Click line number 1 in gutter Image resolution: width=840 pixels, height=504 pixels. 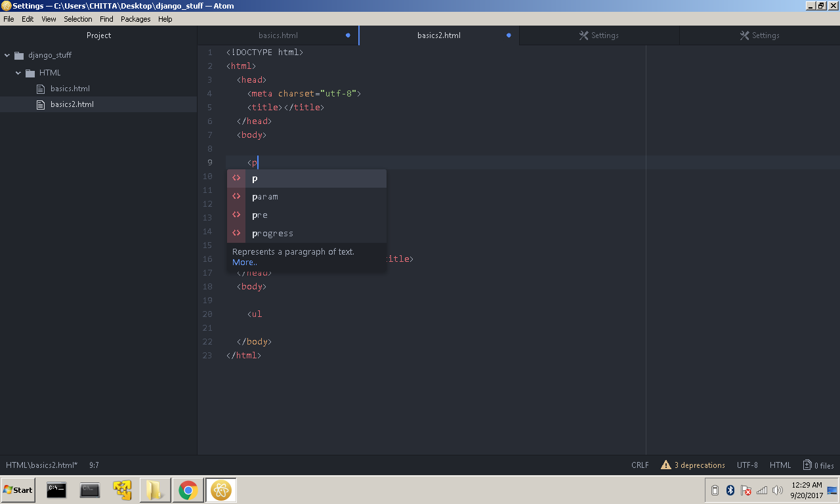(x=209, y=52)
